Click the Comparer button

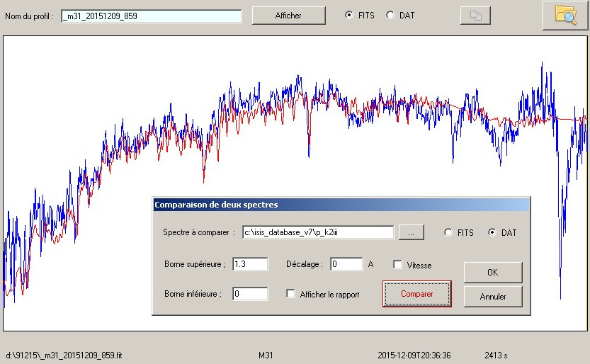[x=417, y=294]
